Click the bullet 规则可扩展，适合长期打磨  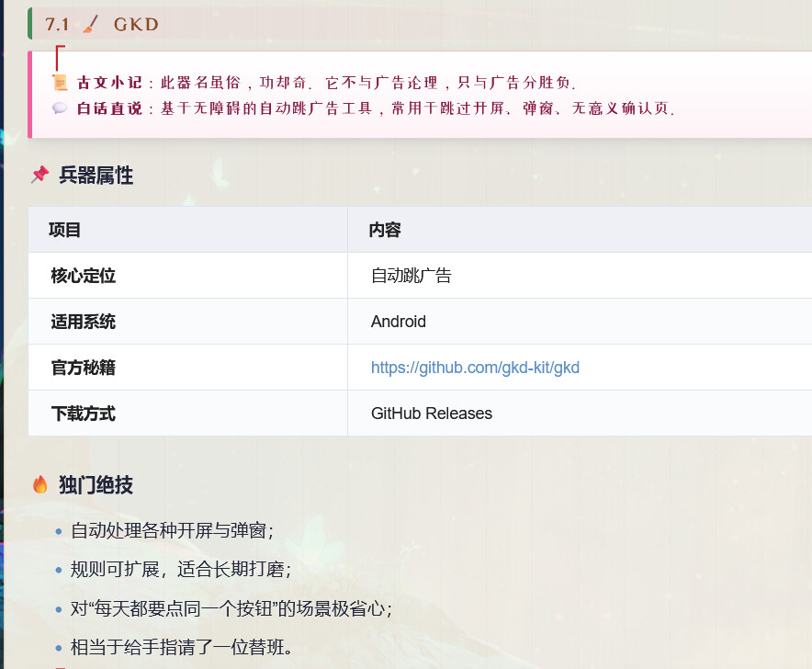coord(181,570)
